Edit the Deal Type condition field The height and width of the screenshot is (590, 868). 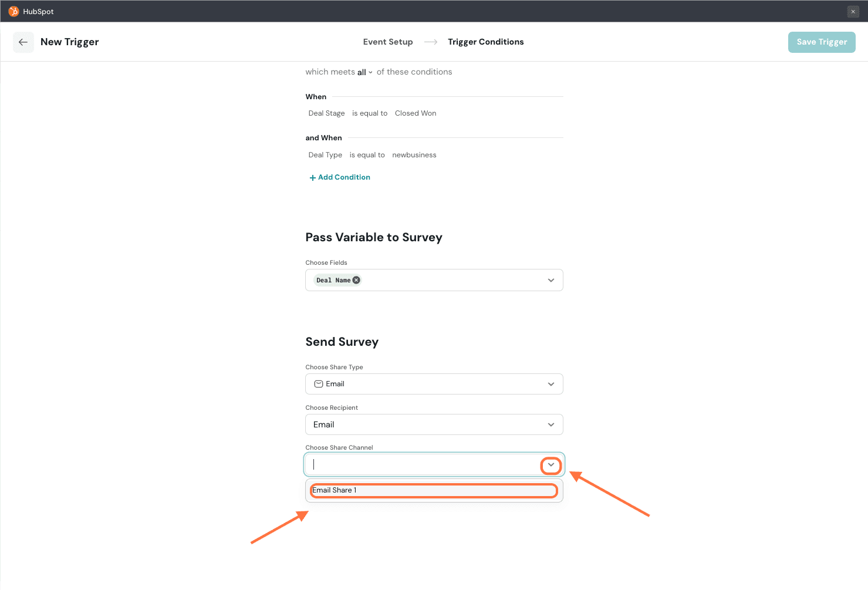tap(325, 155)
